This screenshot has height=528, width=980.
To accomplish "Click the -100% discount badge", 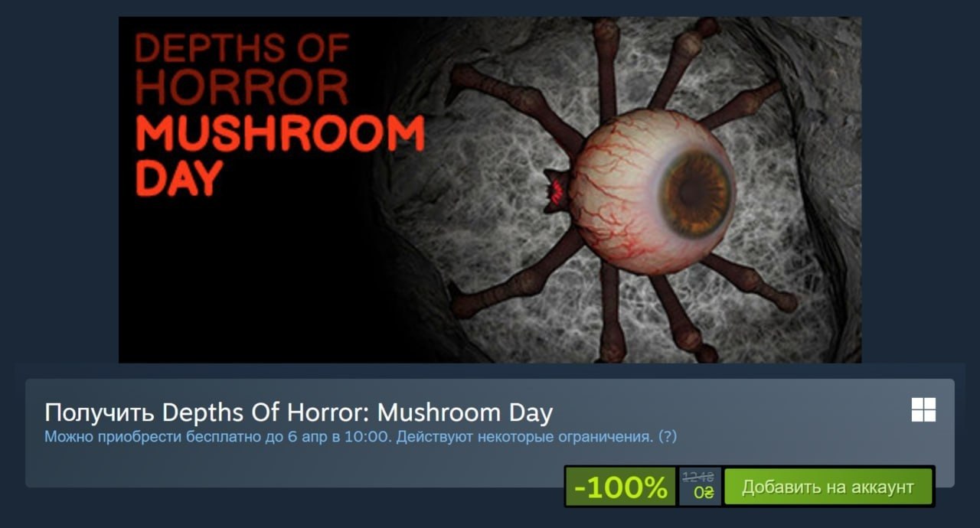I will (621, 487).
